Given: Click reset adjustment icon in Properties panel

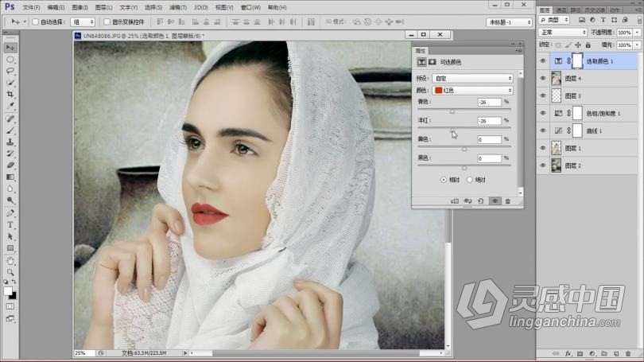Looking at the screenshot, I should (x=481, y=201).
